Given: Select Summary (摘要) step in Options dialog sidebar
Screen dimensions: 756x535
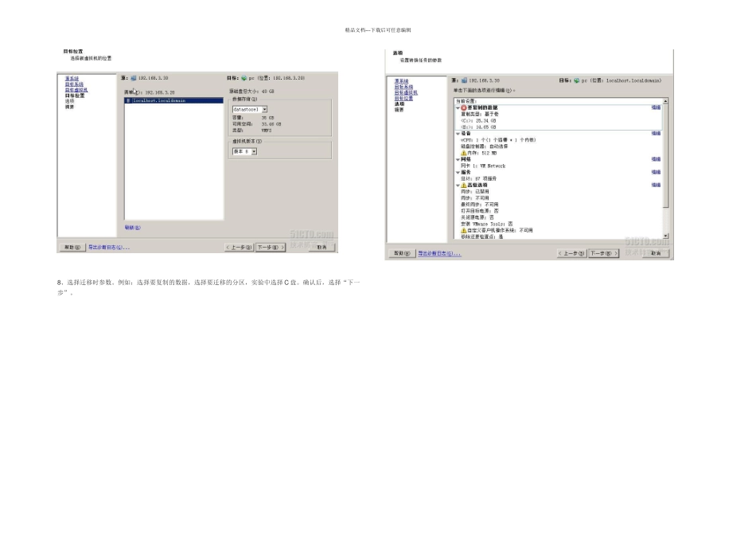Looking at the screenshot, I should [399, 110].
